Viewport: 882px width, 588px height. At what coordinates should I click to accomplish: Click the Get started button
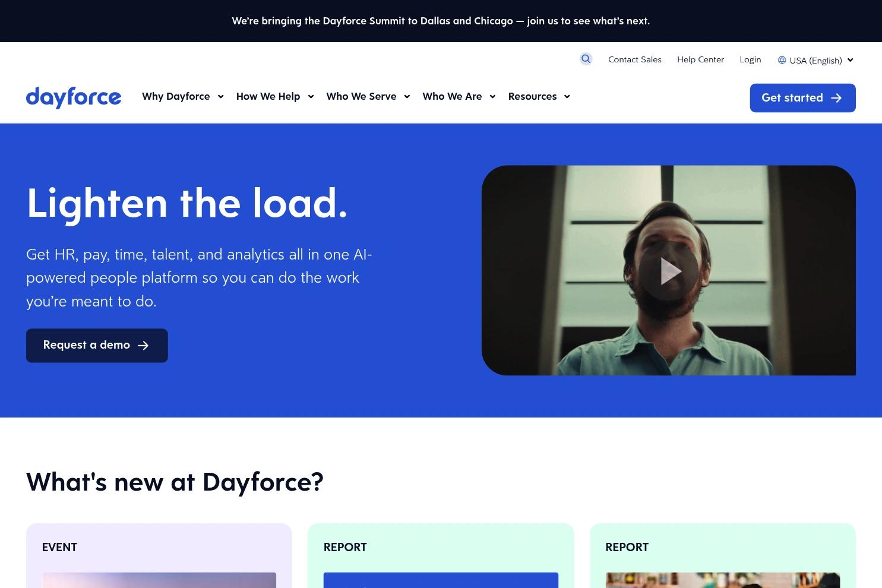(802, 98)
